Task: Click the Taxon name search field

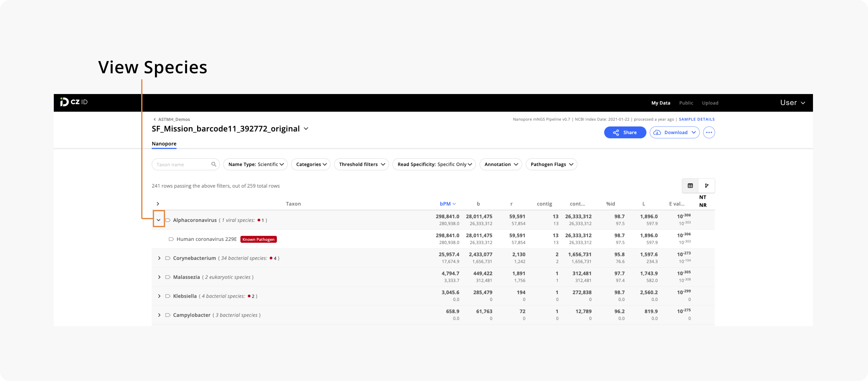Action: pos(185,164)
